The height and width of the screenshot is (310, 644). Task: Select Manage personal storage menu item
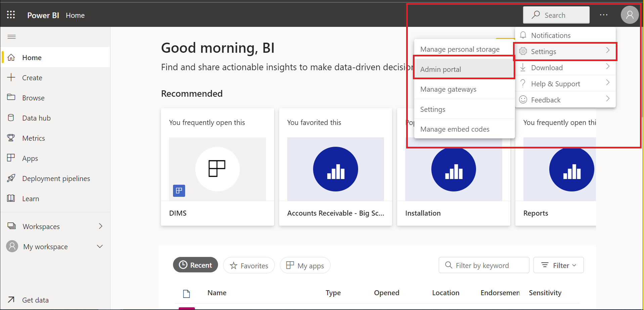point(464,49)
